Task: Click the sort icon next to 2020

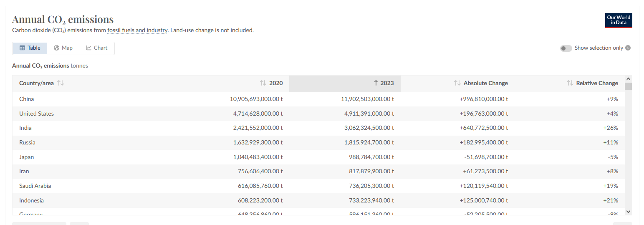Action: click(263, 83)
